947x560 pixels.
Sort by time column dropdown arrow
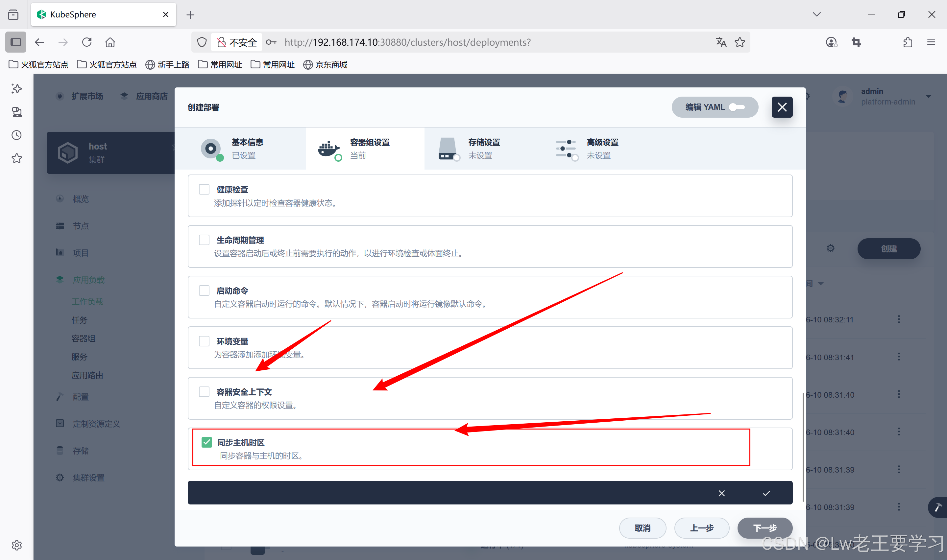click(820, 283)
